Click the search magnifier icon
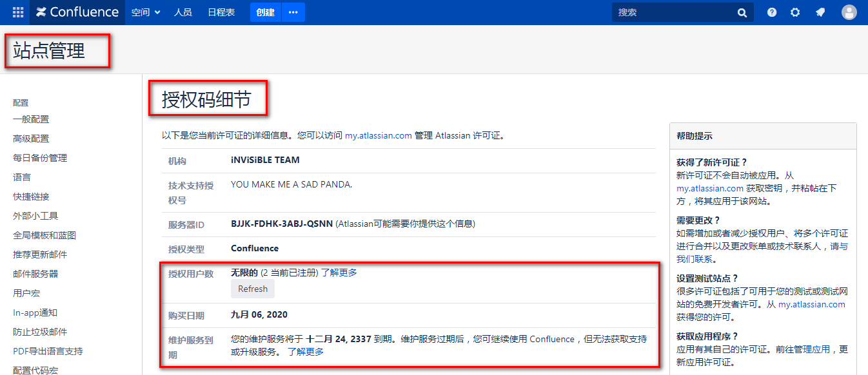The height and width of the screenshot is (375, 868). pyautogui.click(x=742, y=12)
